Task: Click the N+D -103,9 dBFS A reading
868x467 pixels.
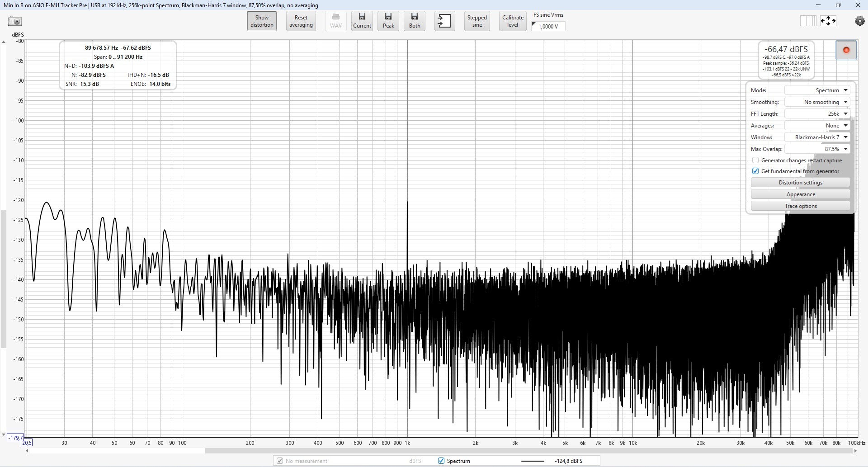Action: click(89, 66)
